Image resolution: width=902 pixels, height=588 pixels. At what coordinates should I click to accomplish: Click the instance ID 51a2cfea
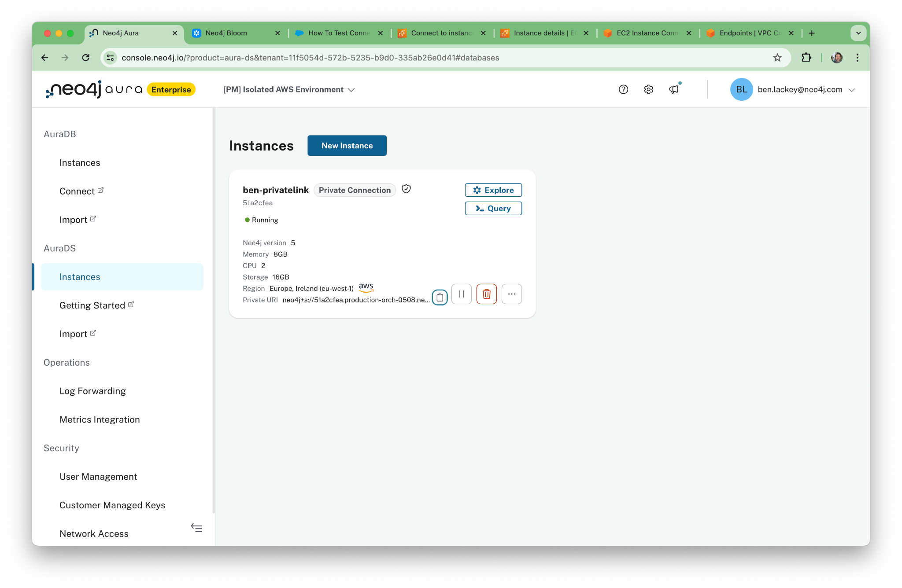258,203
